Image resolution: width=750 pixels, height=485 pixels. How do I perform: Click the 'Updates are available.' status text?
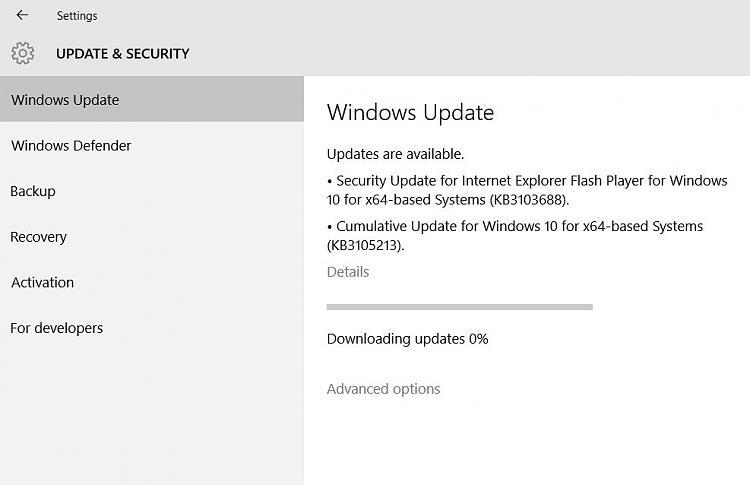pos(395,154)
